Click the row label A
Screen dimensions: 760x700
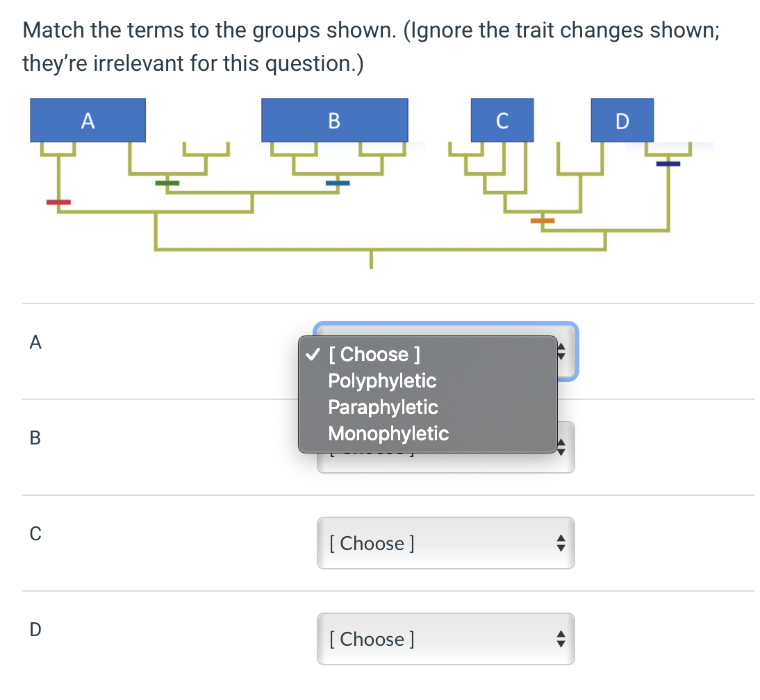[x=35, y=342]
